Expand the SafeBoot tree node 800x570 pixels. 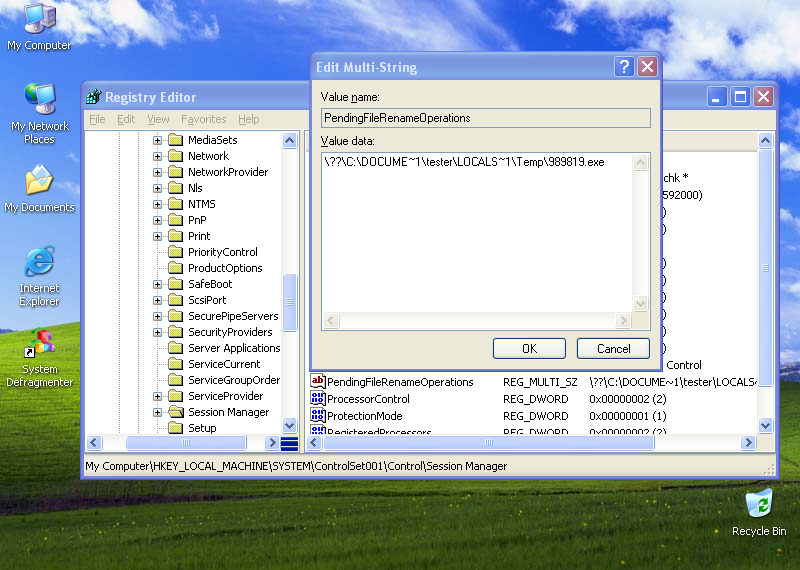coord(157,284)
